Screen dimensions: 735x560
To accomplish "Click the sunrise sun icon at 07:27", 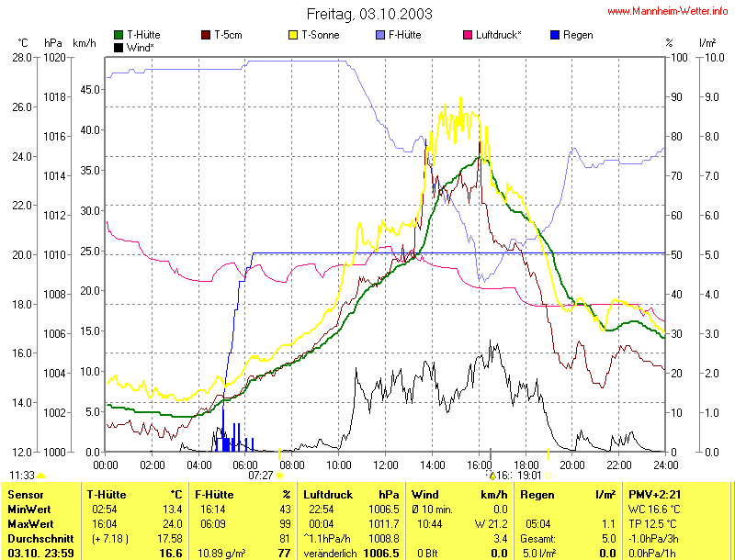I will [x=279, y=476].
